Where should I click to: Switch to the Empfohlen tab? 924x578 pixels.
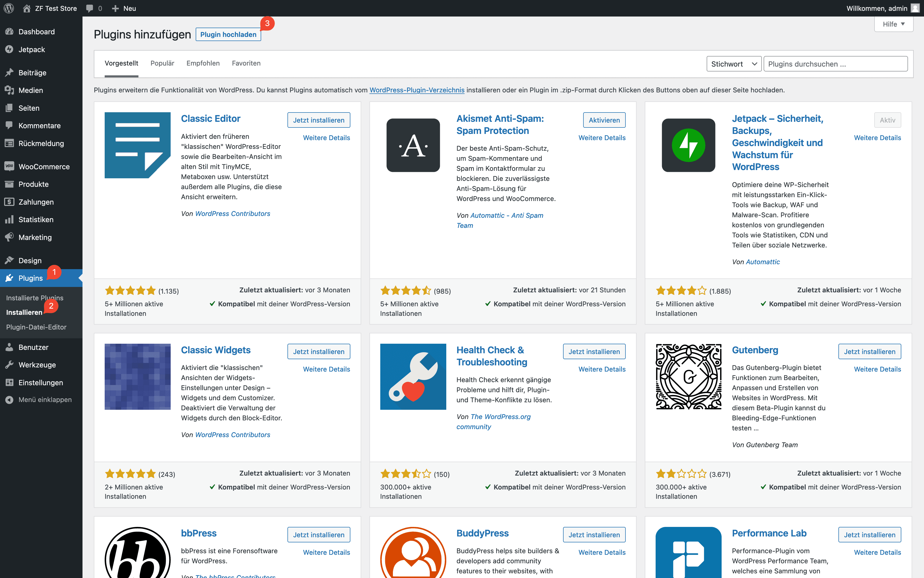pos(203,63)
